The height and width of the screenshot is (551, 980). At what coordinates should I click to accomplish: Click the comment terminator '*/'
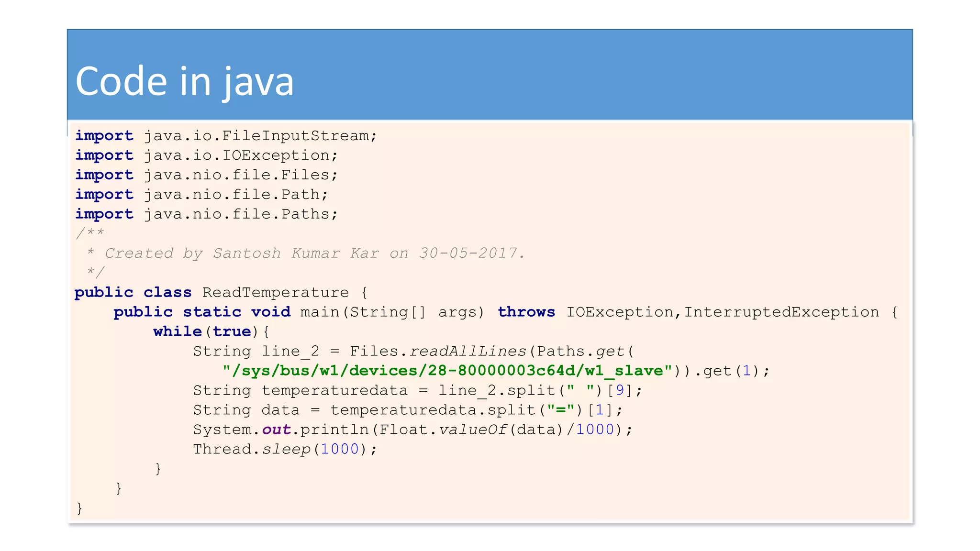(95, 273)
